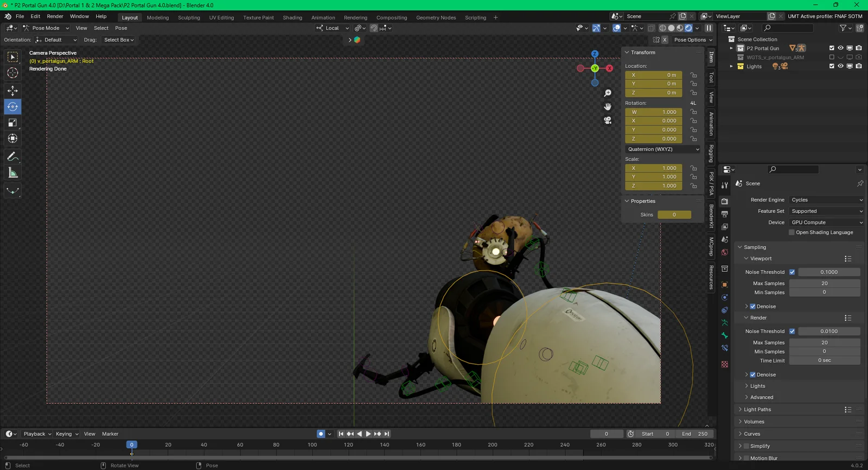Toggle Render Noise Threshold checkbox

(x=792, y=331)
